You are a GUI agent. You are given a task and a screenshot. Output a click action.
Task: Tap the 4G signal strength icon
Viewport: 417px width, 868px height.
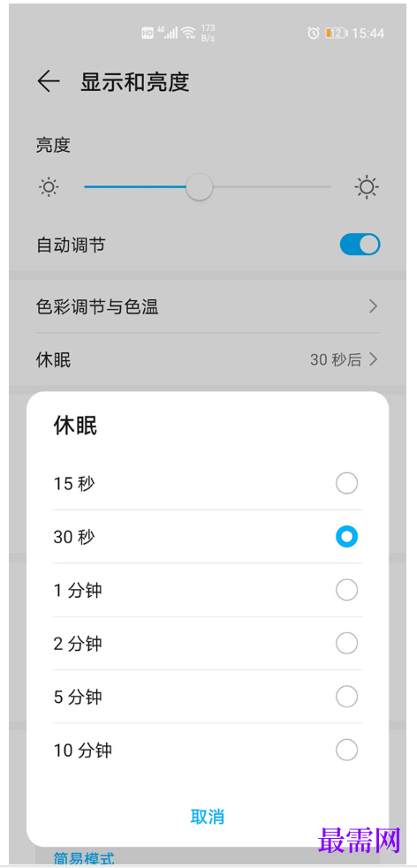(168, 33)
